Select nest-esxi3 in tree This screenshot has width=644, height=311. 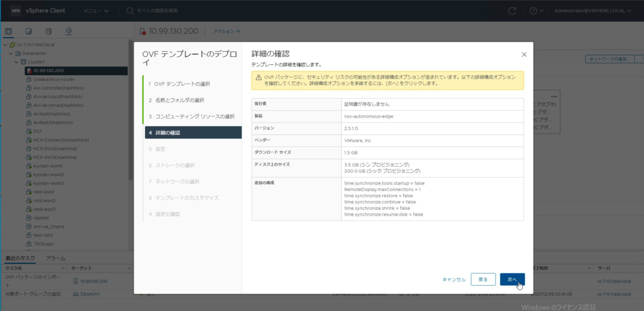coord(45,209)
